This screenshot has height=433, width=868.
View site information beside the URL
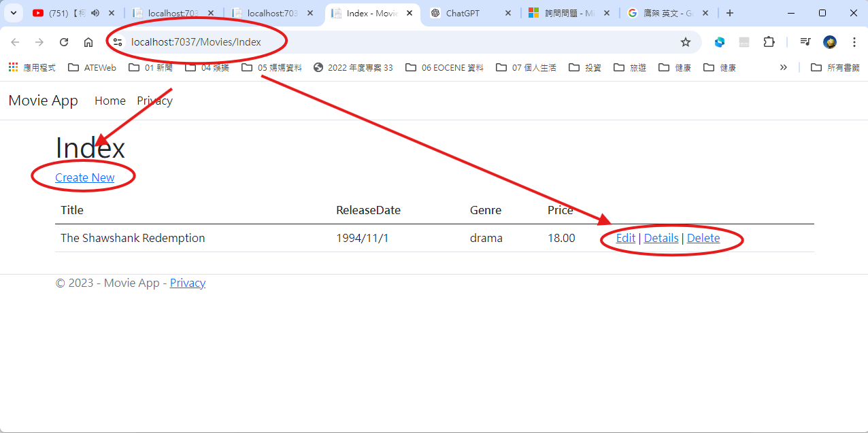118,42
